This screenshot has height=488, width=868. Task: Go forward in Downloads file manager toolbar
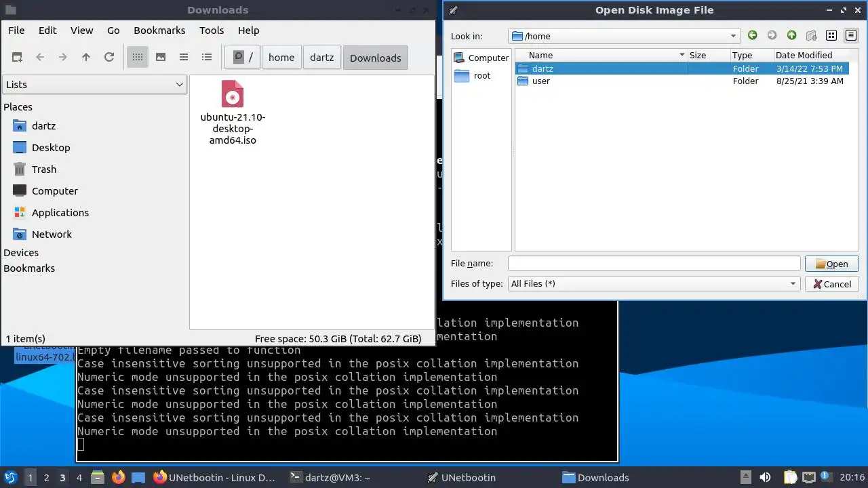[63, 58]
